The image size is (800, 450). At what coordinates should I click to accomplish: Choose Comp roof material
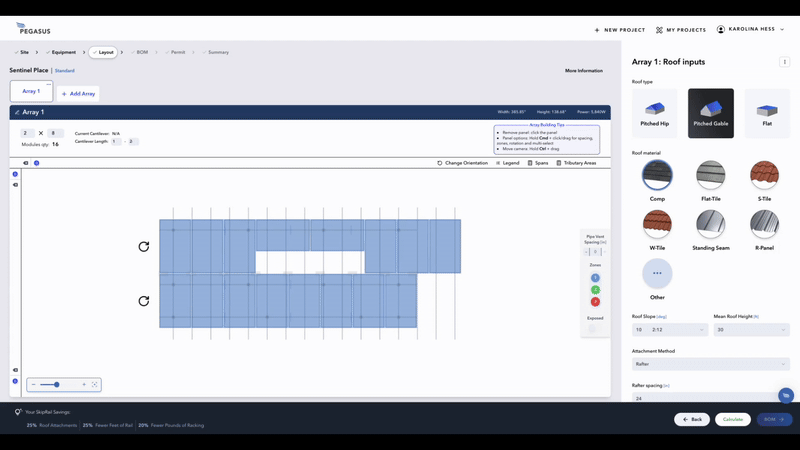(x=657, y=175)
